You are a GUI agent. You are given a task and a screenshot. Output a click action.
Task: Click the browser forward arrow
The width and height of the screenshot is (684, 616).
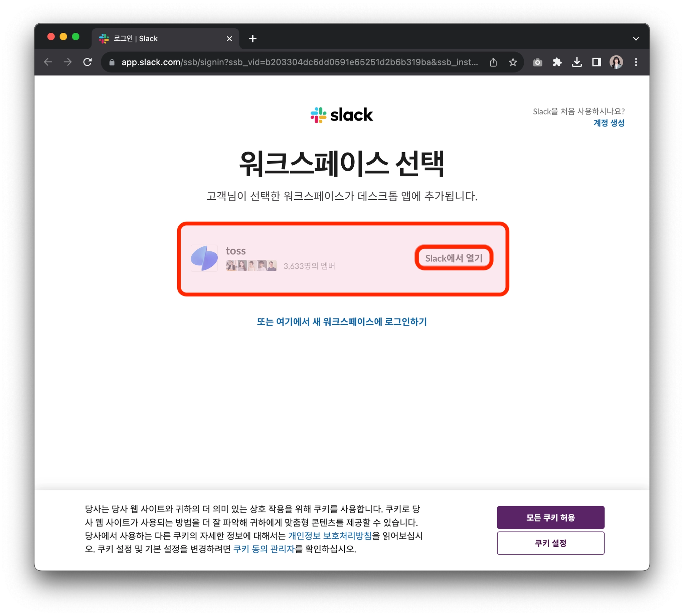tap(68, 62)
